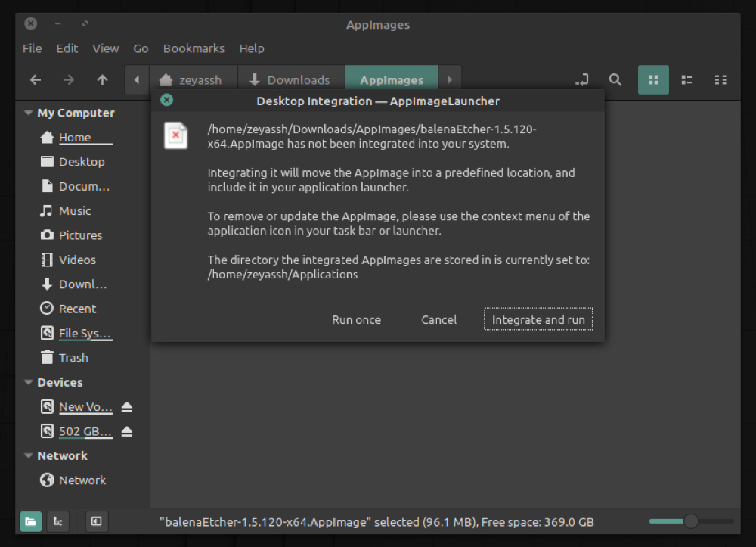Viewport: 756px width, 547px height.
Task: Toggle the places sidebar button
Action: coord(30,521)
